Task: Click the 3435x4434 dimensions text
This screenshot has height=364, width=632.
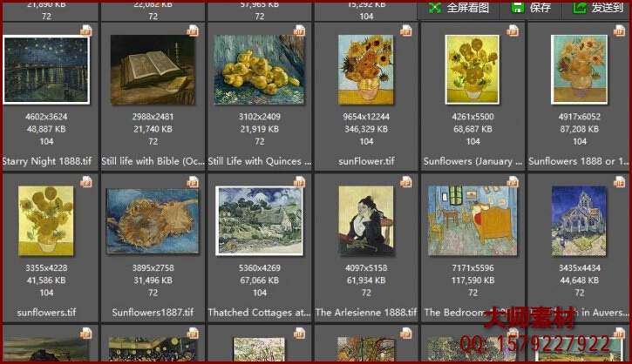Action: pyautogui.click(x=579, y=267)
